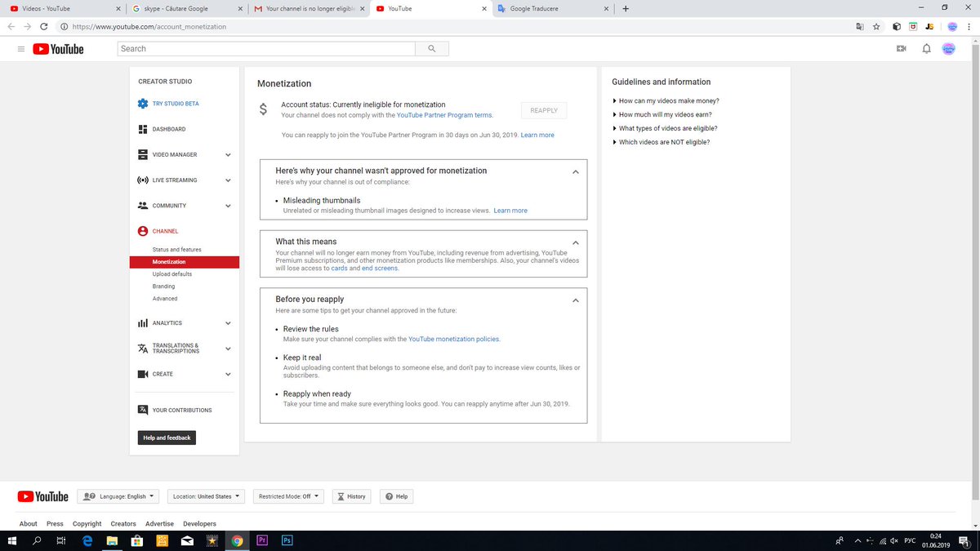Click Learn more next to reapply date
Screen dimensions: 980x551
pyautogui.click(x=537, y=135)
